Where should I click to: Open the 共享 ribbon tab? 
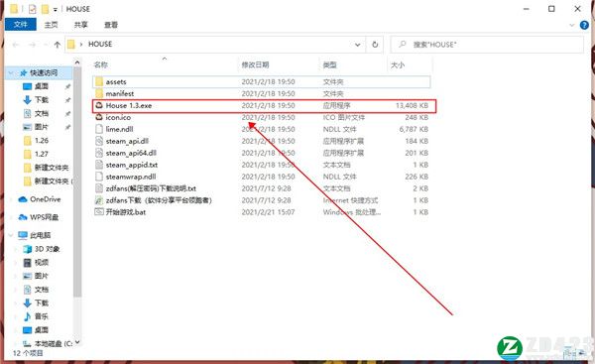pos(81,25)
